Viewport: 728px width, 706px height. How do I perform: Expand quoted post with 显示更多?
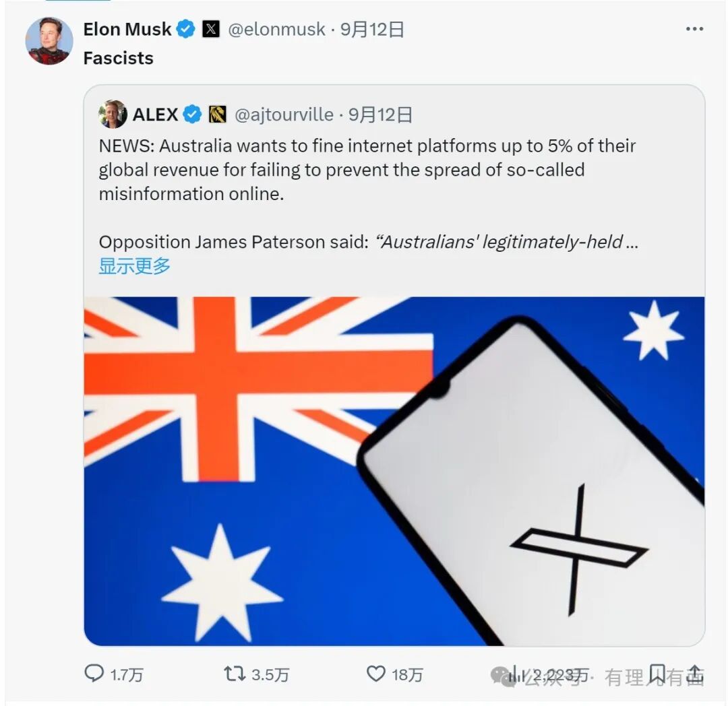point(135,265)
